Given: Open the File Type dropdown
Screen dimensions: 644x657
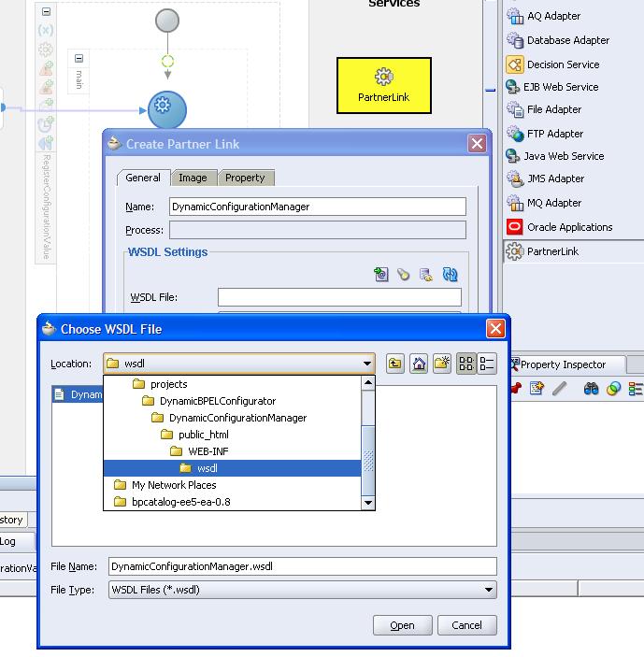Looking at the screenshot, I should pyautogui.click(x=488, y=590).
